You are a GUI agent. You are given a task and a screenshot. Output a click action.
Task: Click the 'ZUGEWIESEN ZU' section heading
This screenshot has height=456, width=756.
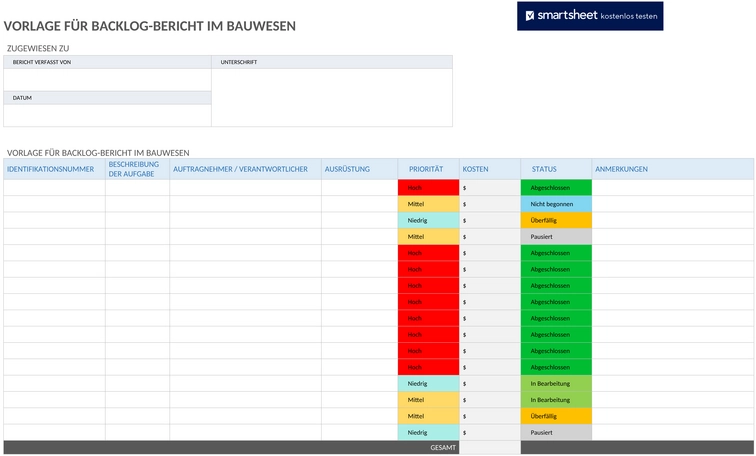click(x=38, y=48)
